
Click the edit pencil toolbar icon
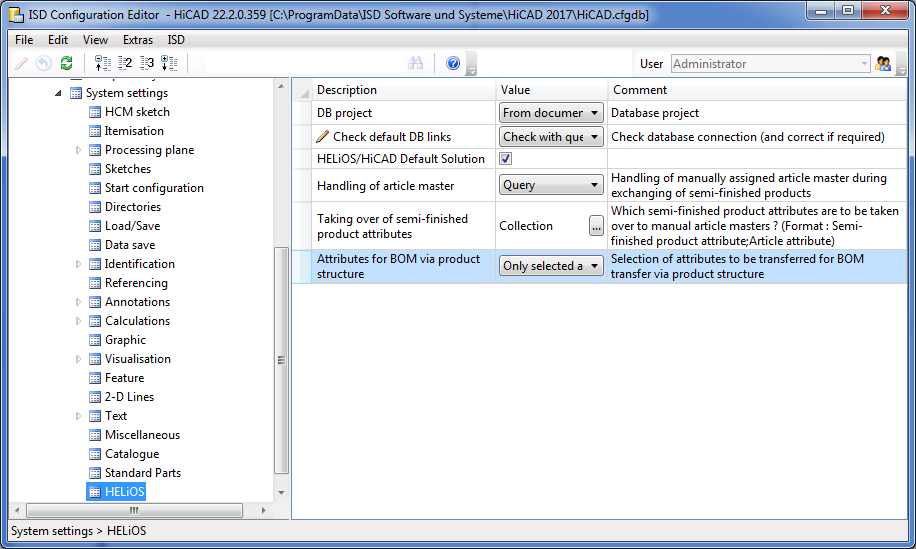click(x=22, y=63)
